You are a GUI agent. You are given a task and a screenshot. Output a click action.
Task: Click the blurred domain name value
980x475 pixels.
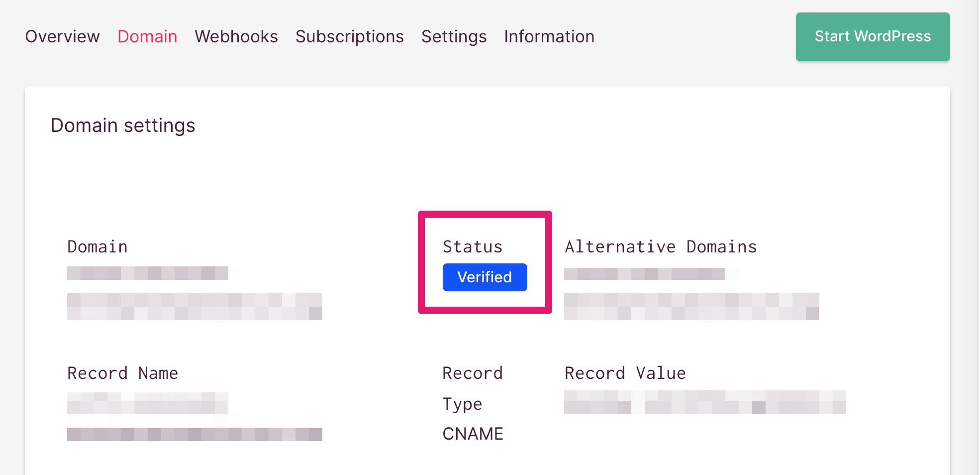(195, 293)
